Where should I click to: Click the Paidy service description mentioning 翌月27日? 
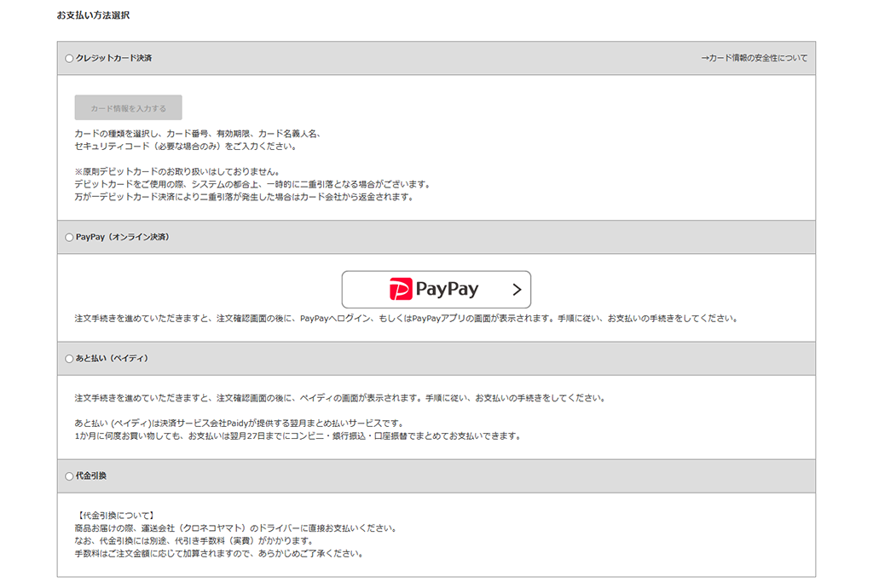(297, 436)
